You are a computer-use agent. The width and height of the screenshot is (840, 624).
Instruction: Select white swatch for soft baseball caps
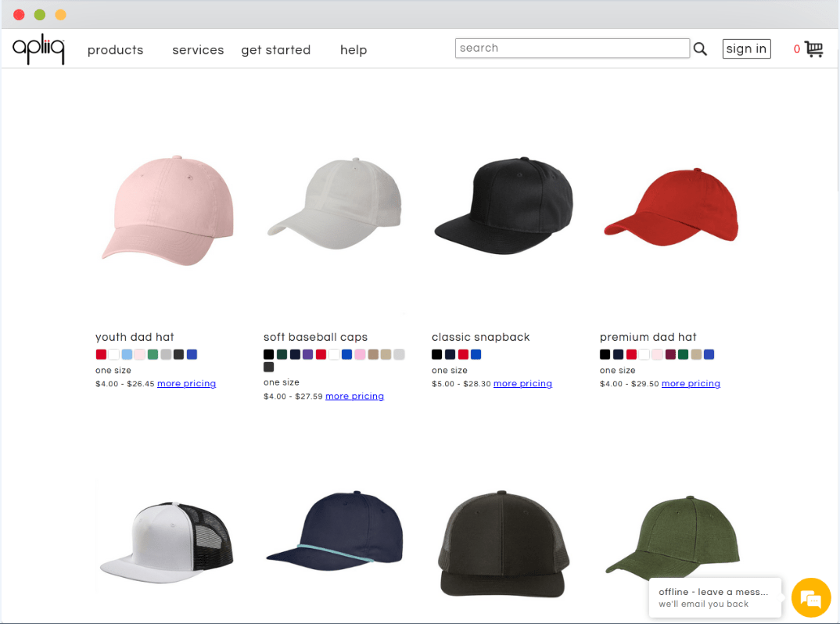[334, 354]
